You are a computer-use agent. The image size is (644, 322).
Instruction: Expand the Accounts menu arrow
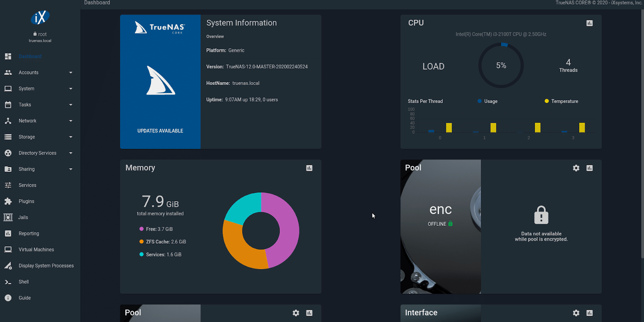click(71, 72)
